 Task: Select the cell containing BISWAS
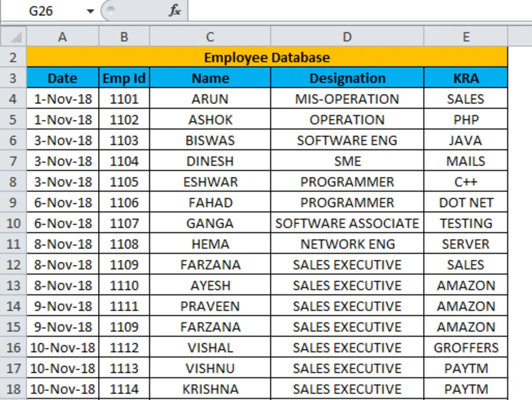click(210, 140)
